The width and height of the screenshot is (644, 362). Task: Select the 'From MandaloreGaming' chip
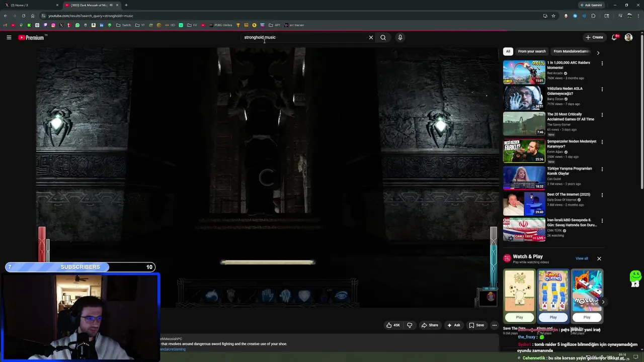click(572, 51)
